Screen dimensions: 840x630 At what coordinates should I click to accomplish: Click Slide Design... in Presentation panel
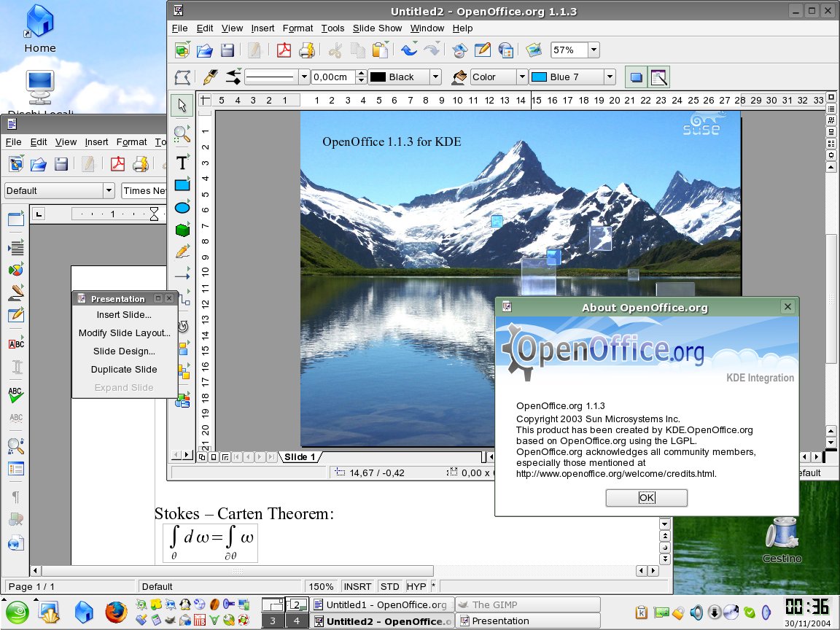[124, 351]
